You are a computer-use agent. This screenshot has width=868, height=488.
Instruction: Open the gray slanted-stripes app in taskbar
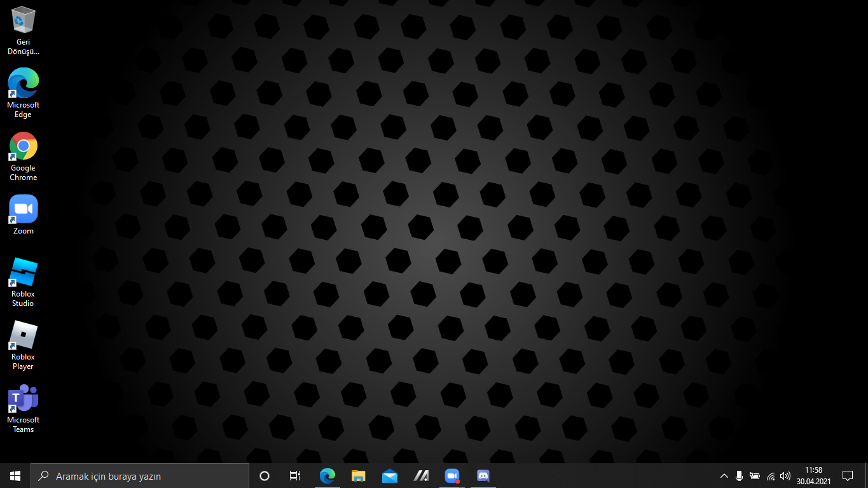pyautogui.click(x=421, y=476)
